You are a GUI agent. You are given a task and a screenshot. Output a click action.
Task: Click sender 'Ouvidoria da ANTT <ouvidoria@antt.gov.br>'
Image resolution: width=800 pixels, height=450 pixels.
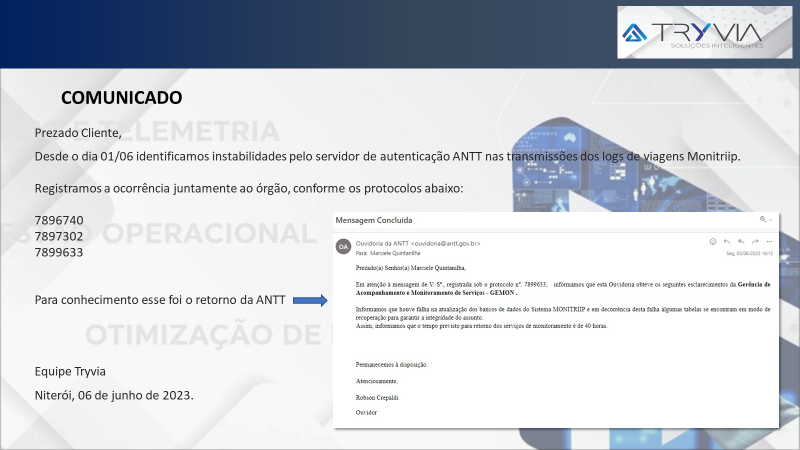click(418, 243)
